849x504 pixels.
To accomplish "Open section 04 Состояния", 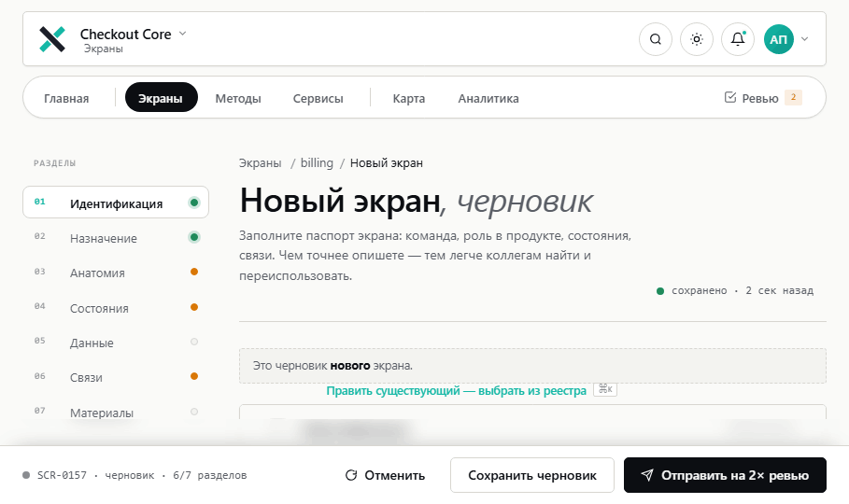I will 116,307.
